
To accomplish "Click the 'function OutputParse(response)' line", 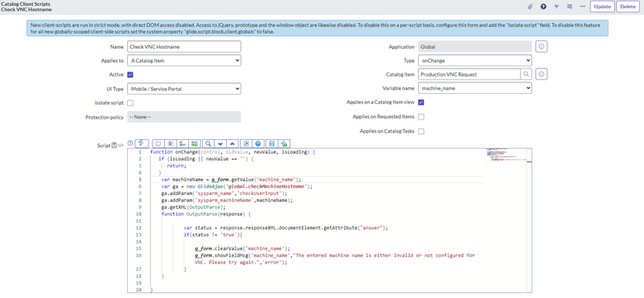I will [206, 214].
